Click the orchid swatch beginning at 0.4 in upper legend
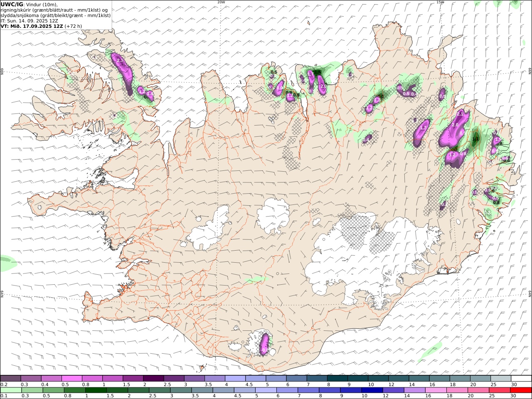The height and width of the screenshot is (399, 532). 51,379
